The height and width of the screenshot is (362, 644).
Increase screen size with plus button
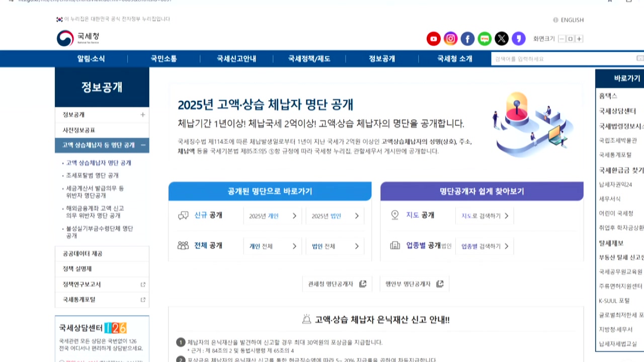point(579,39)
